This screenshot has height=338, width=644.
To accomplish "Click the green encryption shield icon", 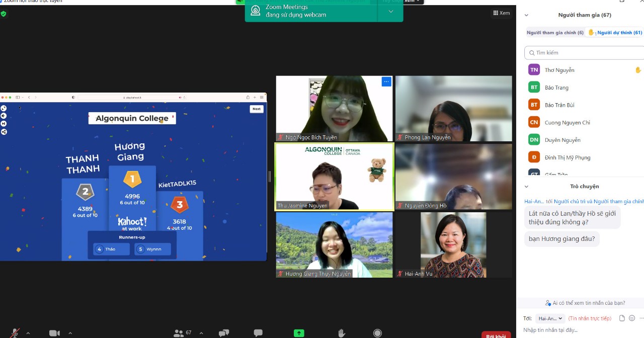I will [x=4, y=14].
